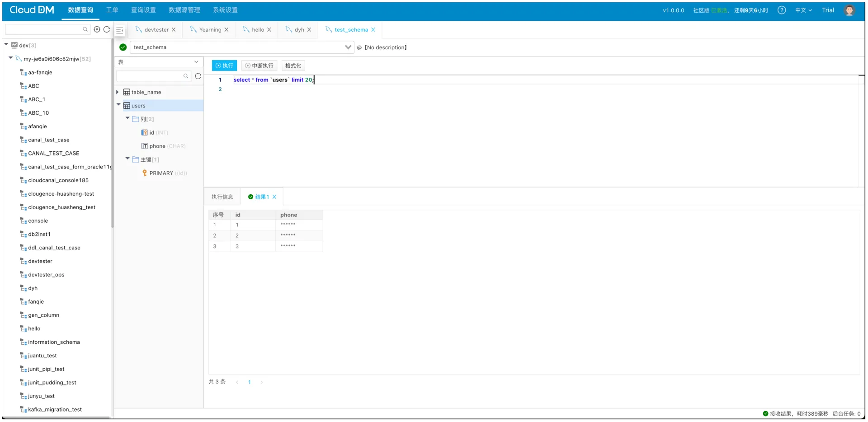Viewport: 868px width, 422px height.
Task: Click the locate target icon in left sidebar
Action: pyautogui.click(x=97, y=29)
